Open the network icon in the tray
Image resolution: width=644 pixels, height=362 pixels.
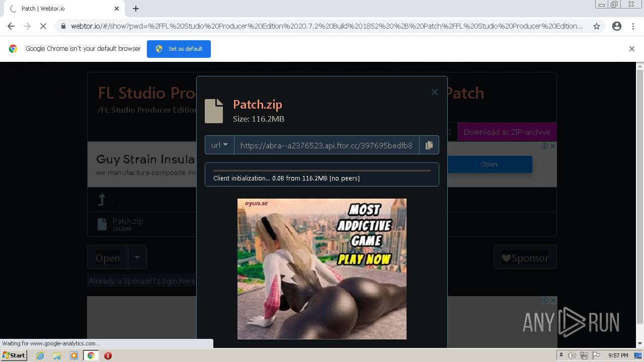[584, 355]
